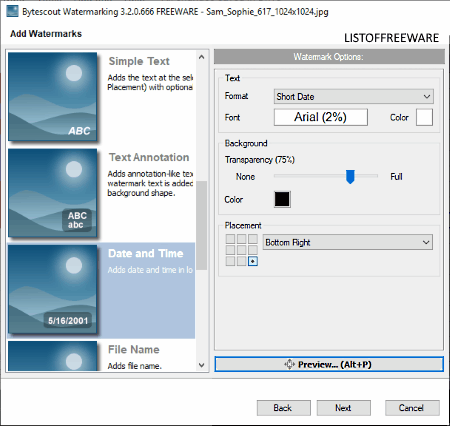The image size is (450, 426).
Task: Set placement to middle left grid cell
Action: point(230,250)
